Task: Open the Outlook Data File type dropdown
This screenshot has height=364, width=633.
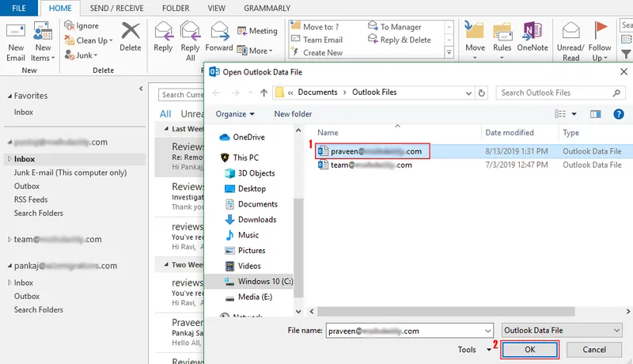Action: pos(562,331)
